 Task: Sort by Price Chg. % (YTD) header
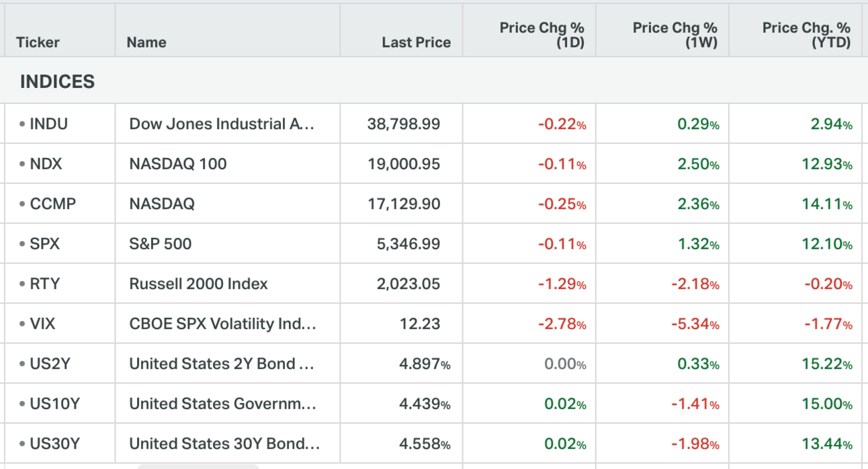[x=806, y=35]
